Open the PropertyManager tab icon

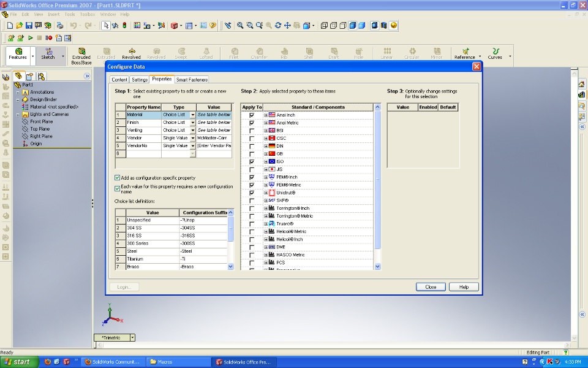[29, 76]
